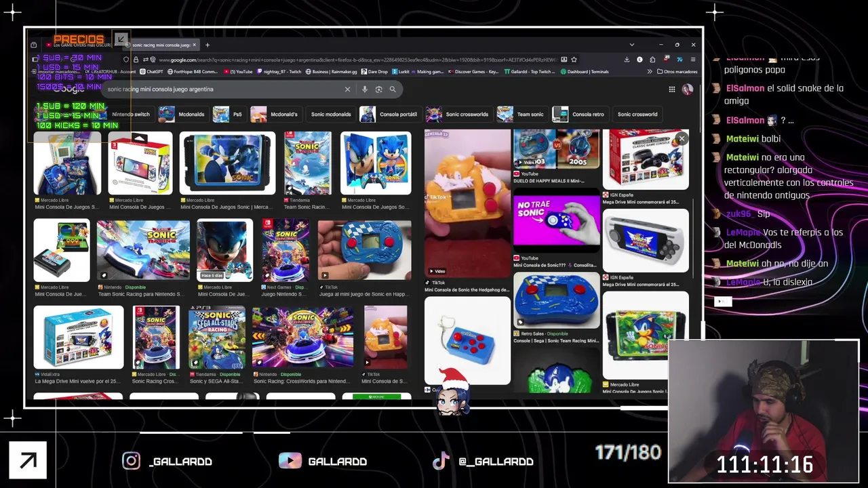Expand bookmarks overflow double-chevron
The height and width of the screenshot is (488, 868).
tap(650, 71)
